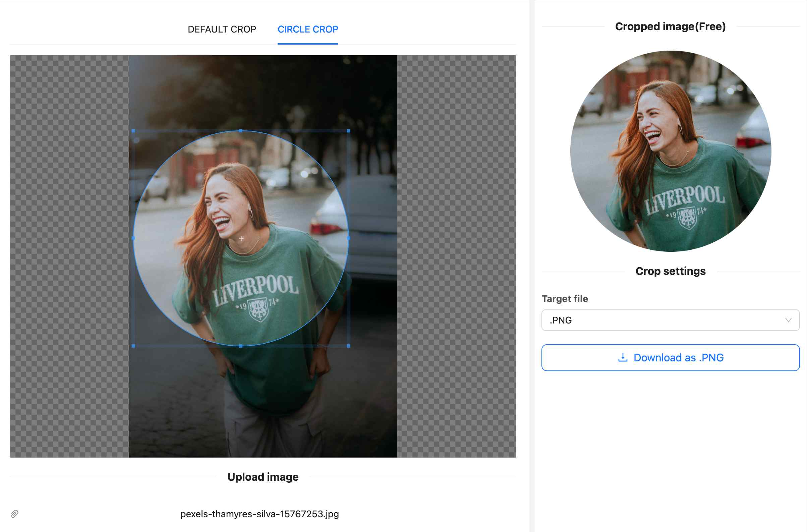
Task: Click the chevron icon in the format selector
Action: point(789,320)
